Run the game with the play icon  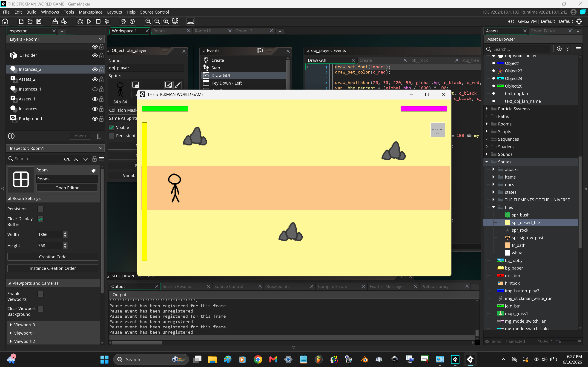click(89, 21)
